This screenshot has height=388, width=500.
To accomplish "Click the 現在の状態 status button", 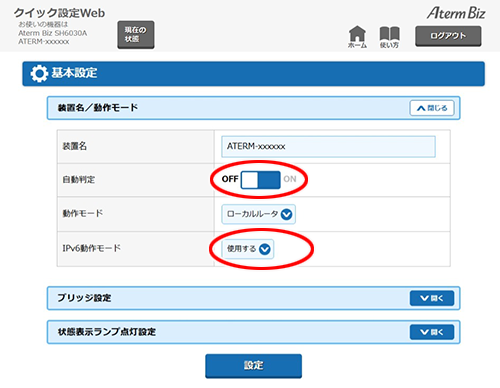I will 136,35.
